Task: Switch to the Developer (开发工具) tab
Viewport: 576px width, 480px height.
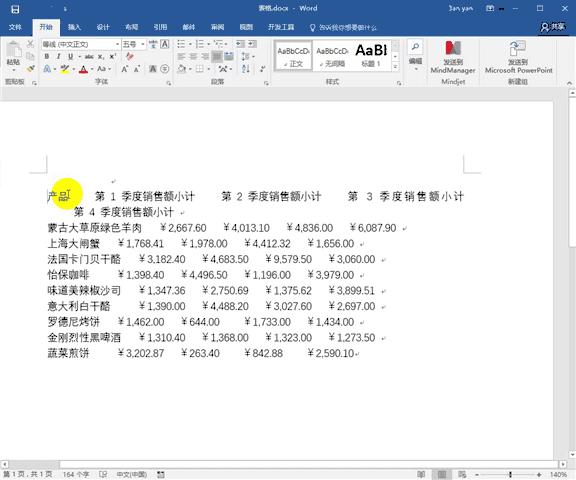Action: pyautogui.click(x=281, y=27)
